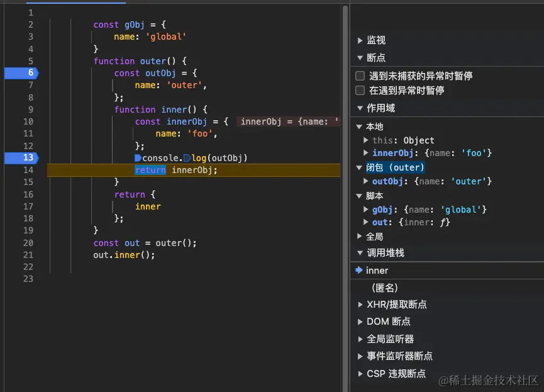Select the 监视 panel header
This screenshot has width=544, height=392.
376,40
